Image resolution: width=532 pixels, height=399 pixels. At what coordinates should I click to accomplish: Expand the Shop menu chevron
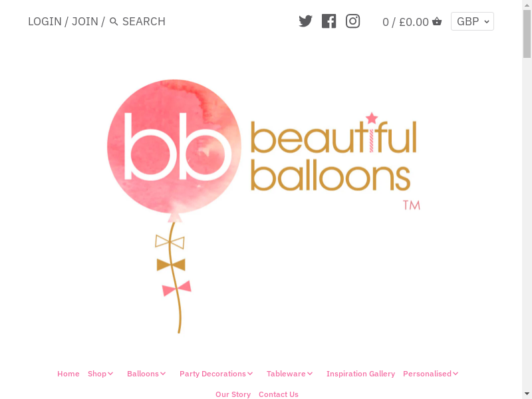[110, 374]
